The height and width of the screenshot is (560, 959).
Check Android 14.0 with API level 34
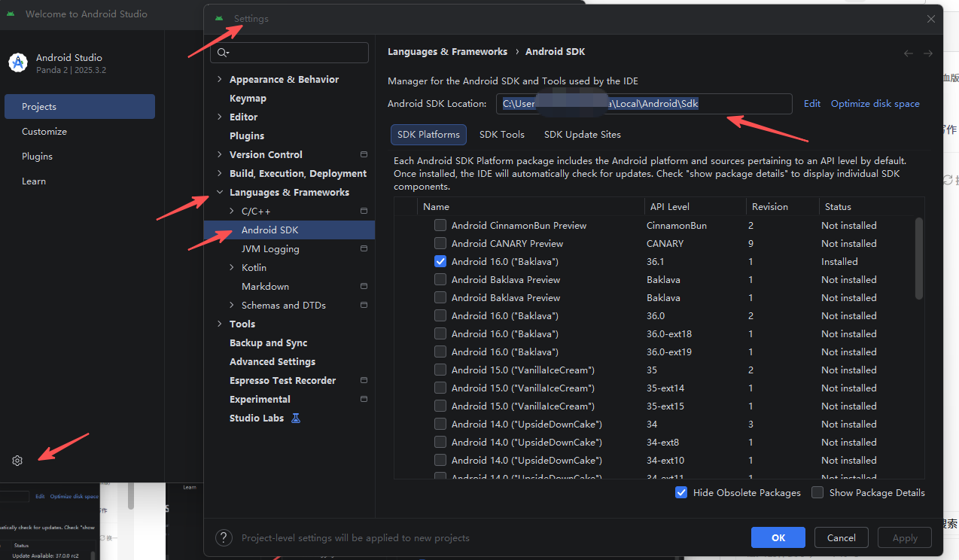[440, 424]
